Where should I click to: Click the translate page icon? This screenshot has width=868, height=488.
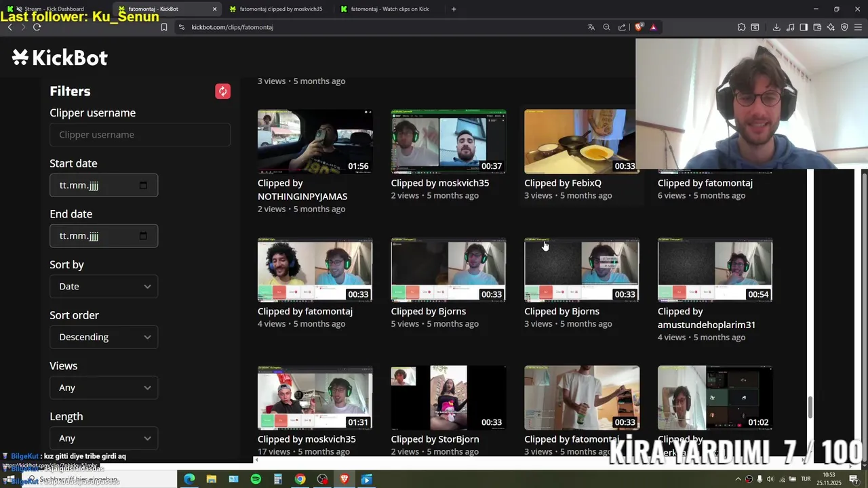pos(591,27)
